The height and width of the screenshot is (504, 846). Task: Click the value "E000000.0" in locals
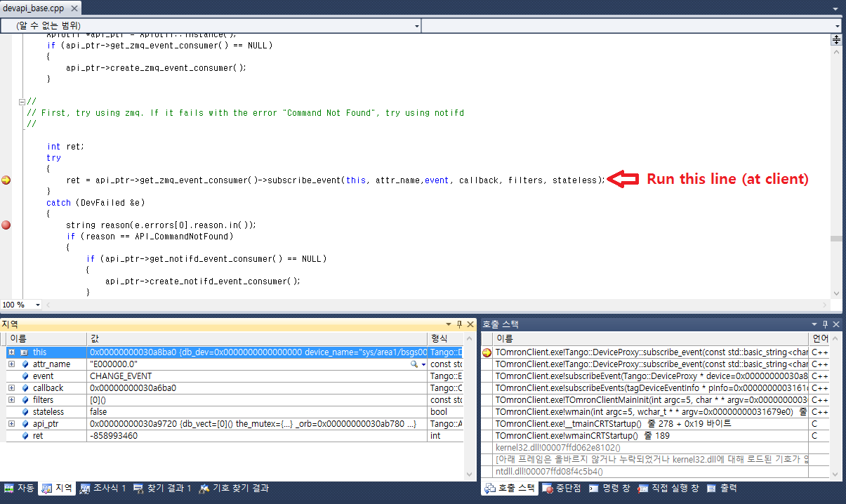pos(114,364)
